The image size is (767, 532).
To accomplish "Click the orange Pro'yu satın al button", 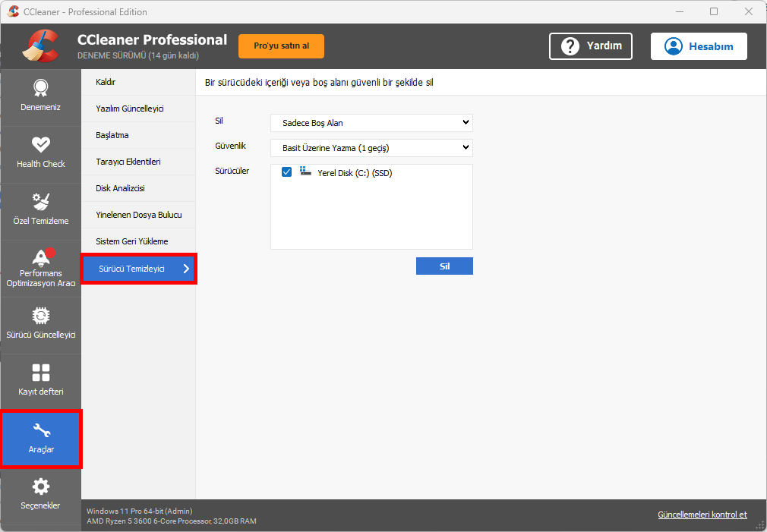I will (281, 46).
